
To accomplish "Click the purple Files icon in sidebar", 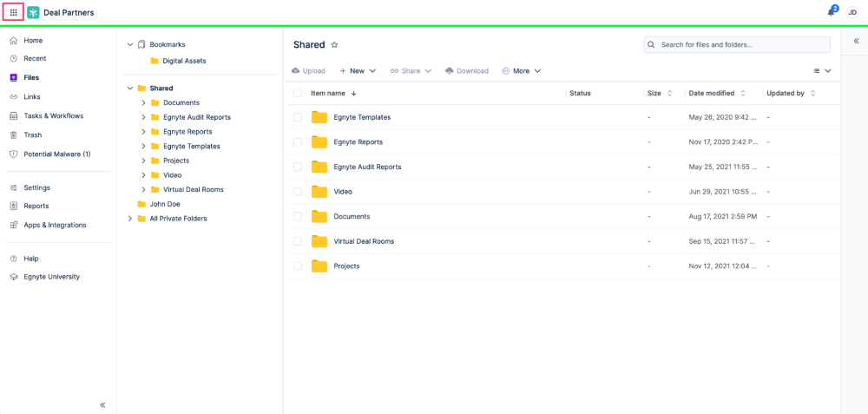I will click(x=14, y=77).
